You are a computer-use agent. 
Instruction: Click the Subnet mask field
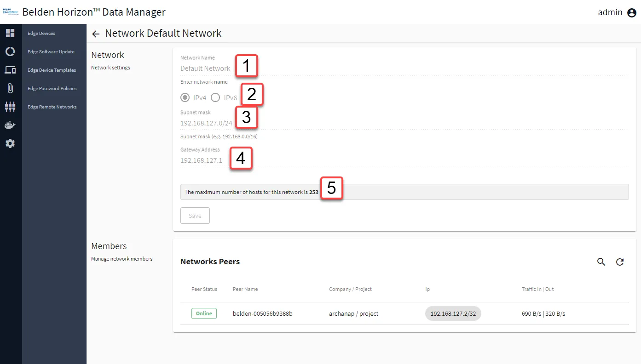coord(404,123)
